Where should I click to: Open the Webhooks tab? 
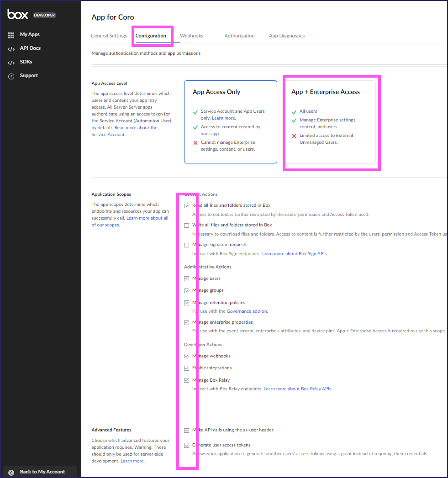pos(191,36)
